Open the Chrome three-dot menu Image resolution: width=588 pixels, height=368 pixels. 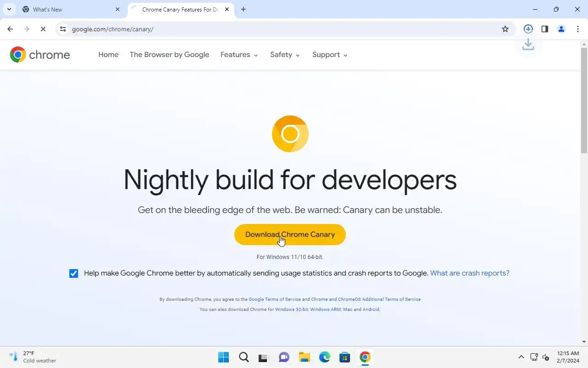click(x=578, y=29)
